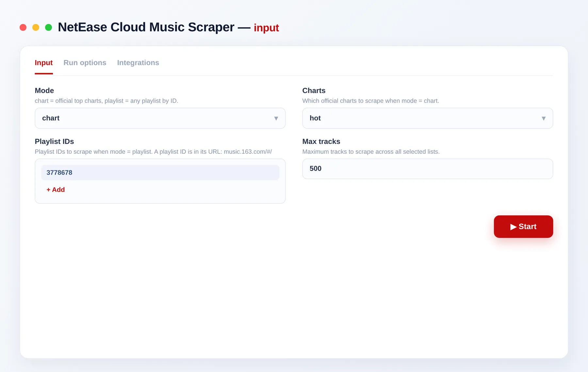Click the Mode help text about chart
Viewport: 588px width, 372px height.
[106, 101]
